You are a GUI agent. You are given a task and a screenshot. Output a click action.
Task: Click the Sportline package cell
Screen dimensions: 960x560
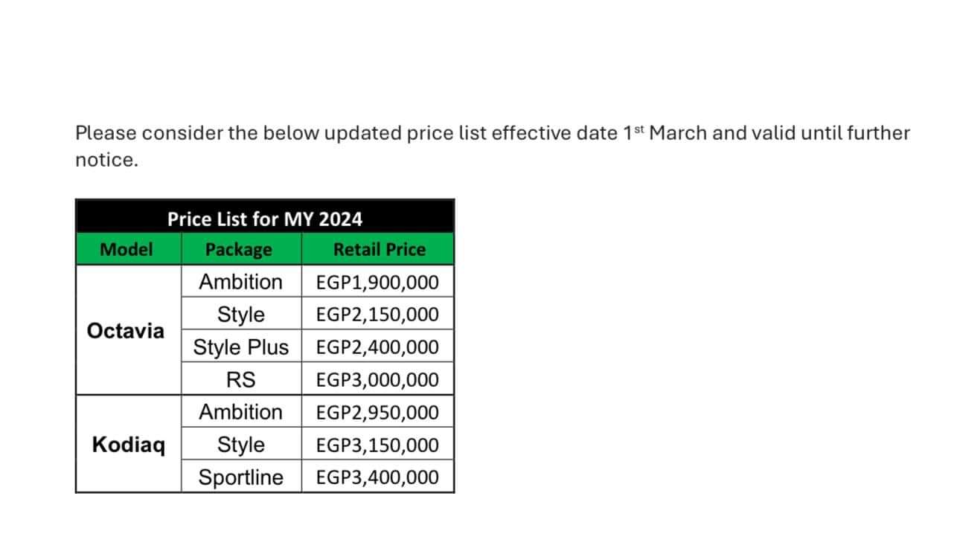coord(240,477)
